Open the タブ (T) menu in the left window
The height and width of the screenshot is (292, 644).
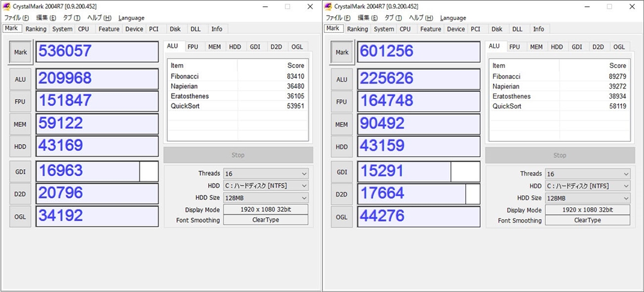point(72,18)
